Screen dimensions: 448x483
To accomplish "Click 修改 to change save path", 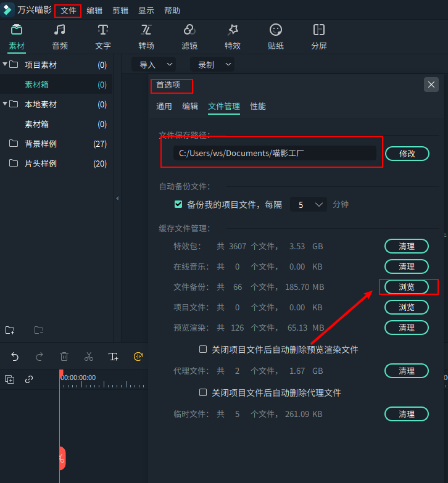I will [x=407, y=154].
